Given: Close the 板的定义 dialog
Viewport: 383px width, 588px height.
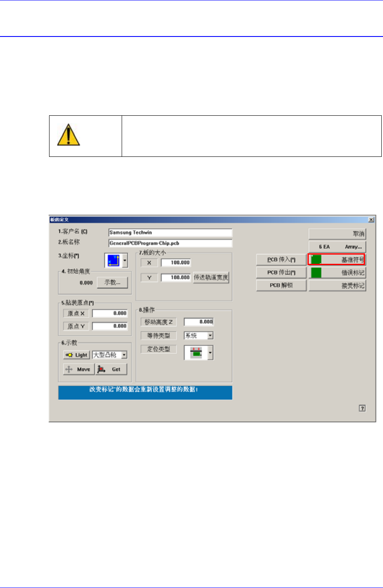Looking at the screenshot, I should pos(371,219).
